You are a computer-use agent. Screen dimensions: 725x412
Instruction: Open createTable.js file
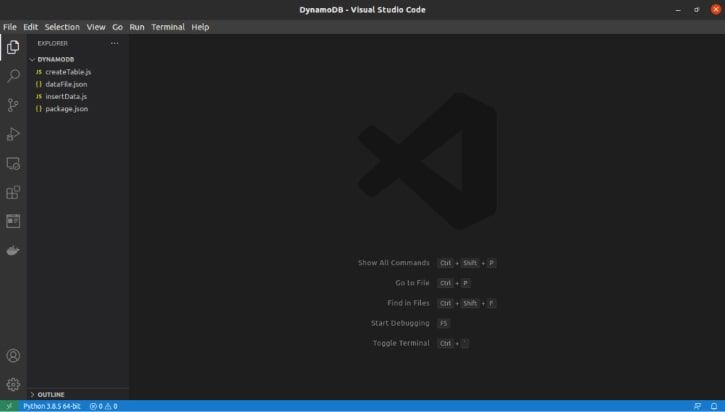pyautogui.click(x=68, y=72)
